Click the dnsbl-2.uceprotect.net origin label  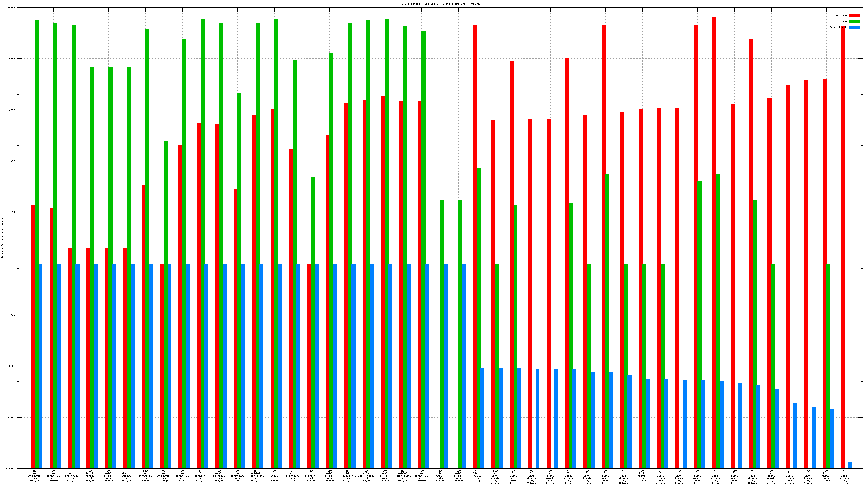click(x=403, y=476)
